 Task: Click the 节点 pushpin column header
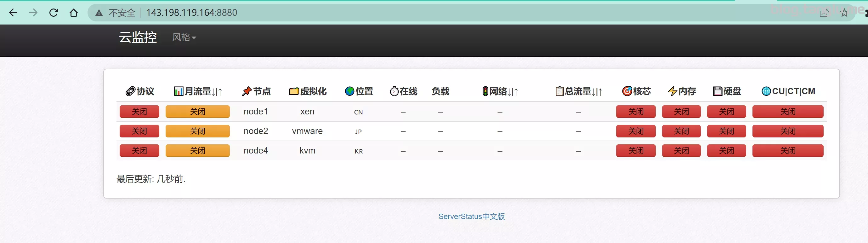point(256,91)
